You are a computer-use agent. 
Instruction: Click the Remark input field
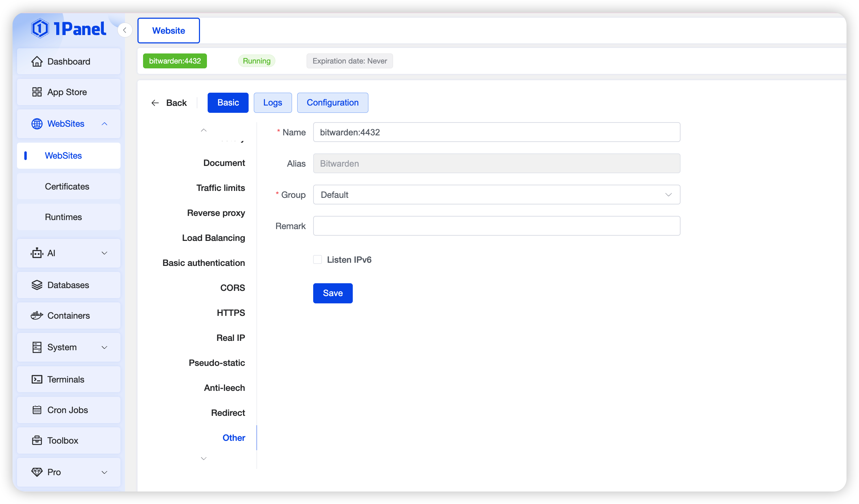click(x=496, y=226)
